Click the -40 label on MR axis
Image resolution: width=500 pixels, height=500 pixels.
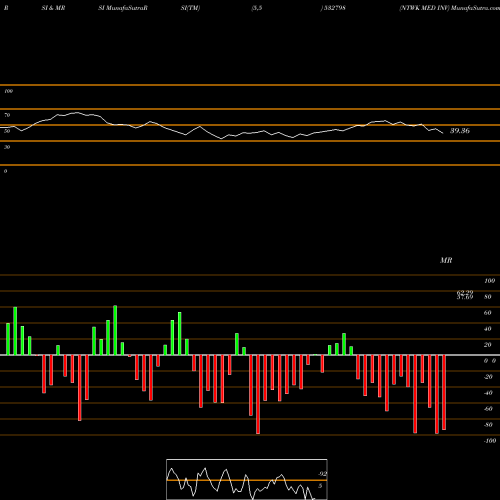488,393
